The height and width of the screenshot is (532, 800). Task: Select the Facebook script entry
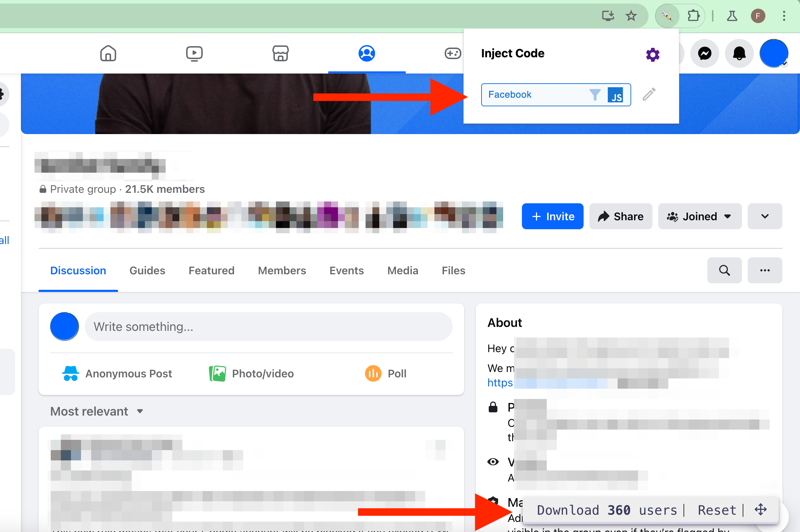click(x=556, y=95)
